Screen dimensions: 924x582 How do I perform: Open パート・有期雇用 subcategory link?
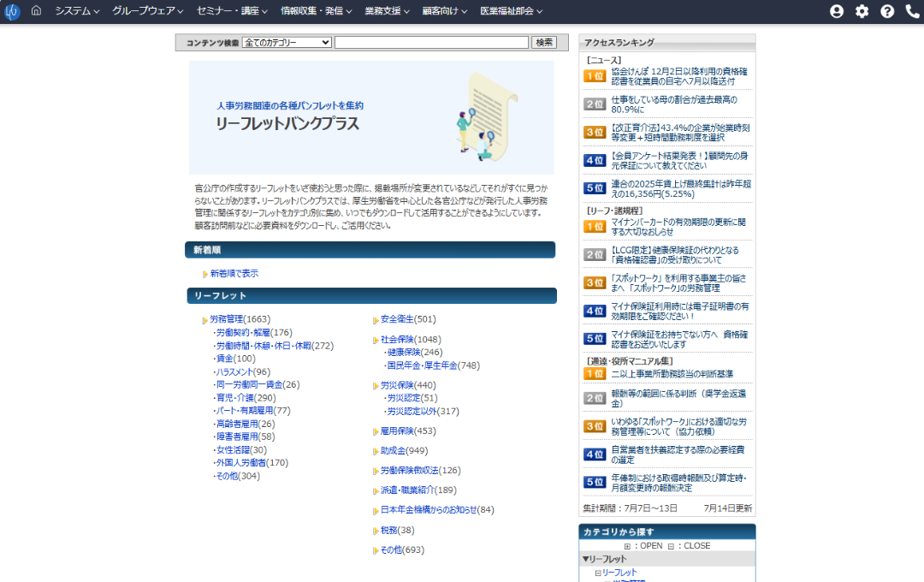tap(245, 411)
